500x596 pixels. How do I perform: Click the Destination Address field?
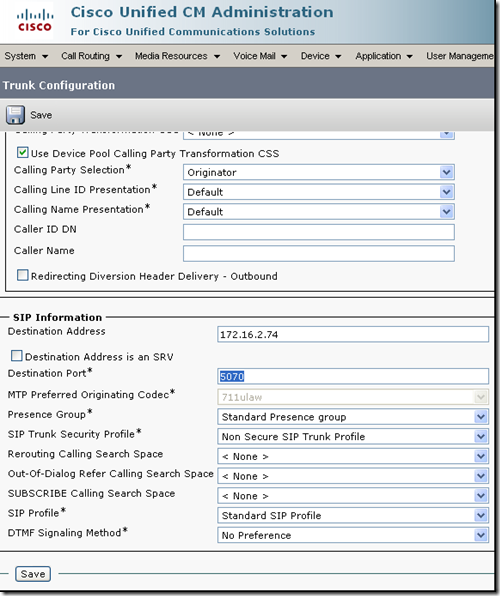point(353,334)
